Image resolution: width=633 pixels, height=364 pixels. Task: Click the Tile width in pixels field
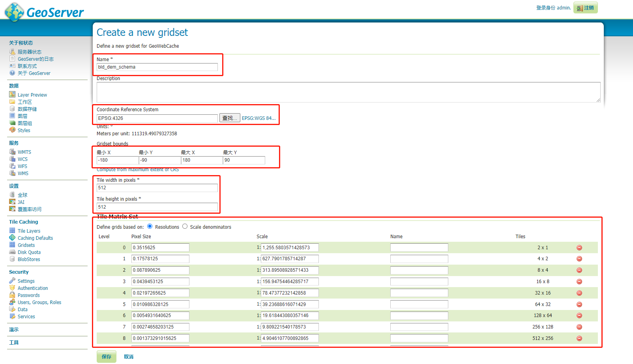(x=157, y=188)
